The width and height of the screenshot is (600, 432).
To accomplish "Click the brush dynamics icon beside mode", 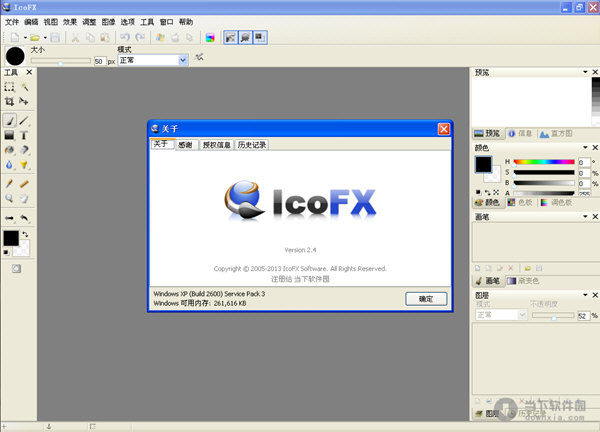I will 199,57.
